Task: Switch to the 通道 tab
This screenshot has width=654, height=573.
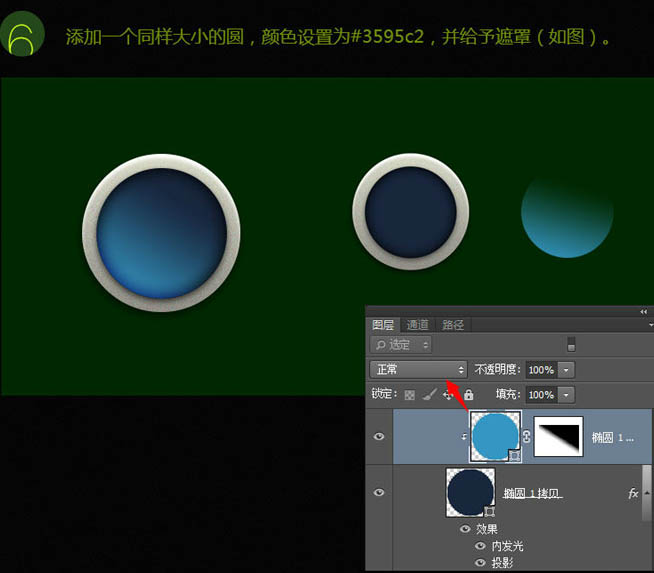Action: pos(418,325)
